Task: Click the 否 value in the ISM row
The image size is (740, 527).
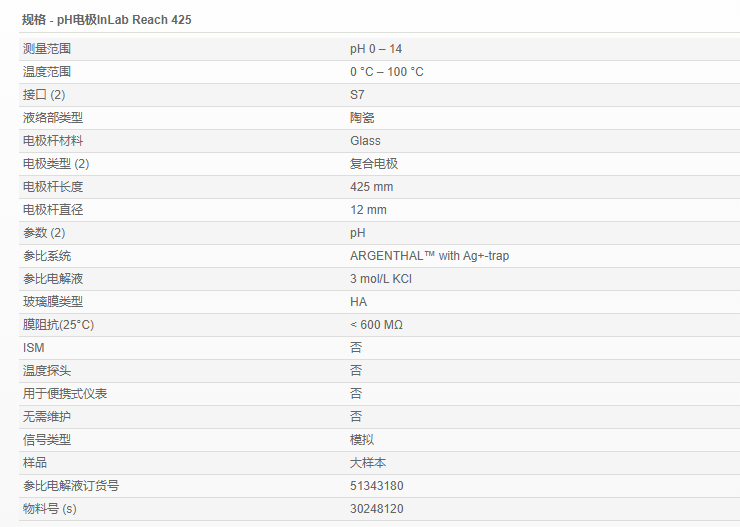Action: pyautogui.click(x=356, y=348)
